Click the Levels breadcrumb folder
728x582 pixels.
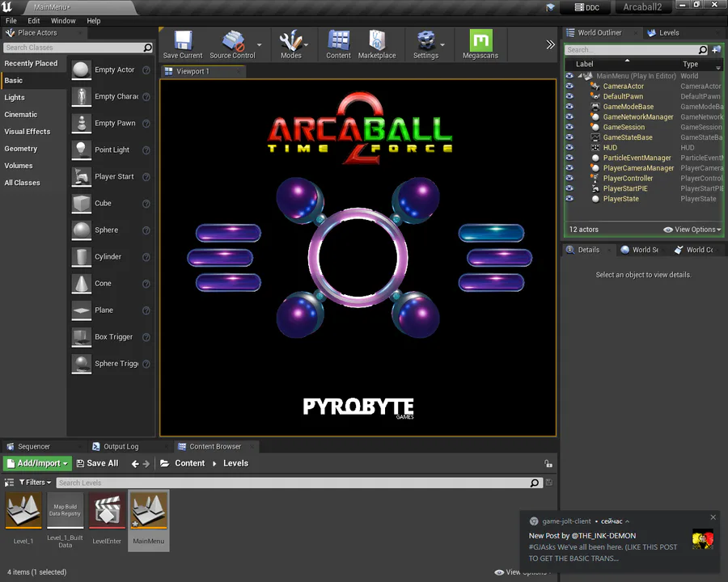(x=235, y=463)
